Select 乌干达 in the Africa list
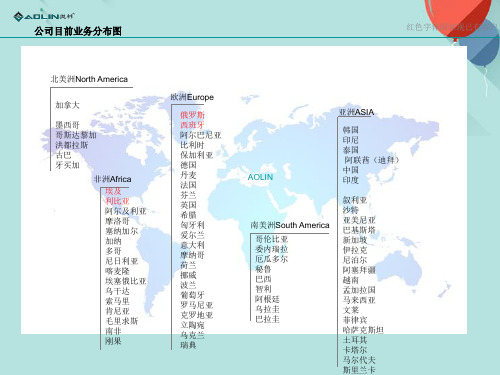 pyautogui.click(x=117, y=291)
